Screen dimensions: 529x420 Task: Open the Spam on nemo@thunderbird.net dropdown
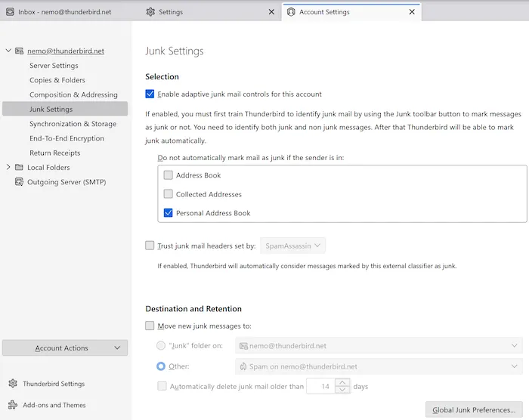379,366
